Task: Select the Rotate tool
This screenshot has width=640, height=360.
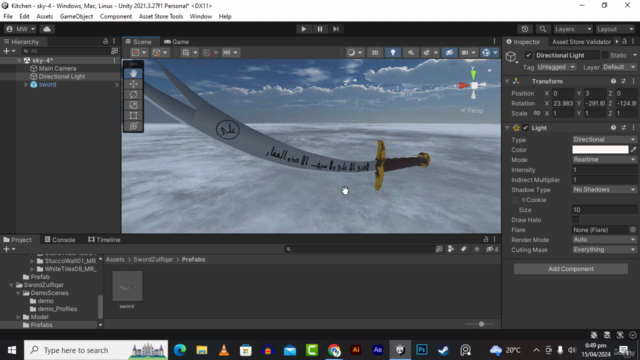Action: click(133, 95)
